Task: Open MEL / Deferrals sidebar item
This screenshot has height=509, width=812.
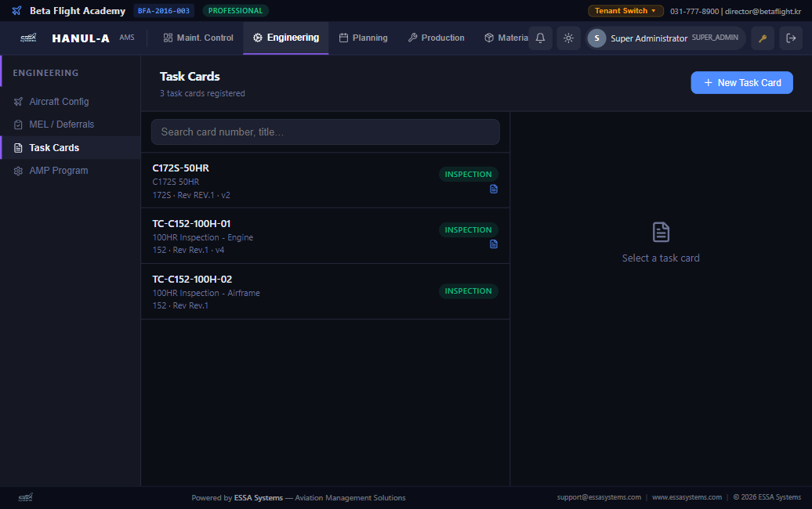Action: [61, 125]
